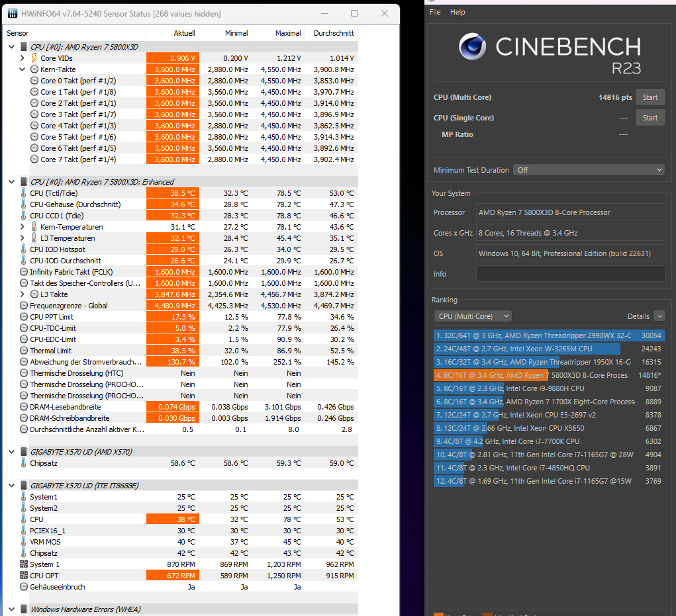This screenshot has width=676, height=616.
Task: Click the icon beside DRAM-Lesebandbreite
Action: tap(24, 407)
